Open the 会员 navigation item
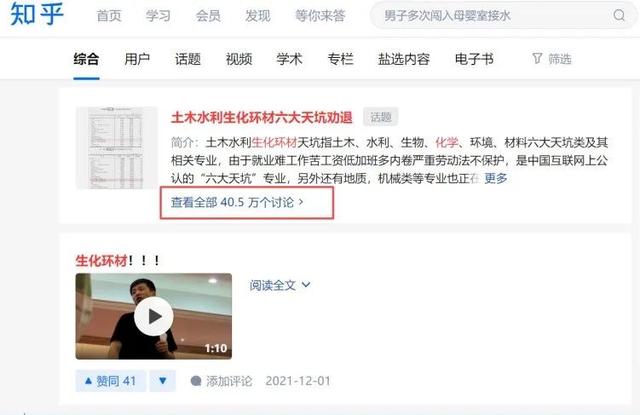The image size is (640, 415). pos(208,16)
